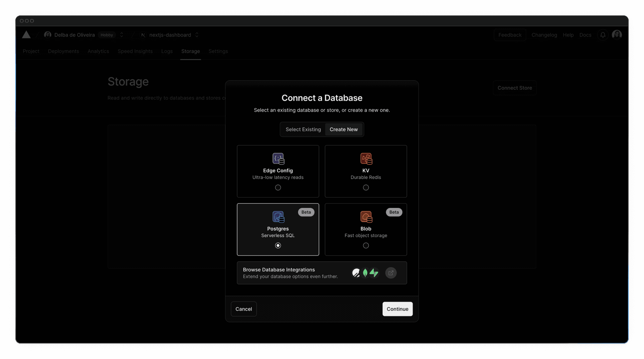Switch to the Settings tab
The image size is (644, 359).
click(x=218, y=51)
